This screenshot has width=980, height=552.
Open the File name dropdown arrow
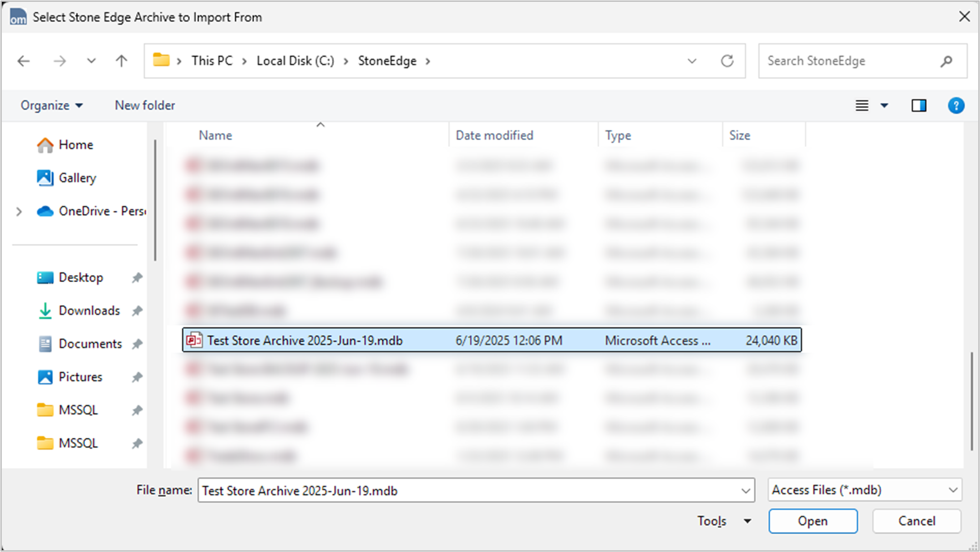point(746,491)
